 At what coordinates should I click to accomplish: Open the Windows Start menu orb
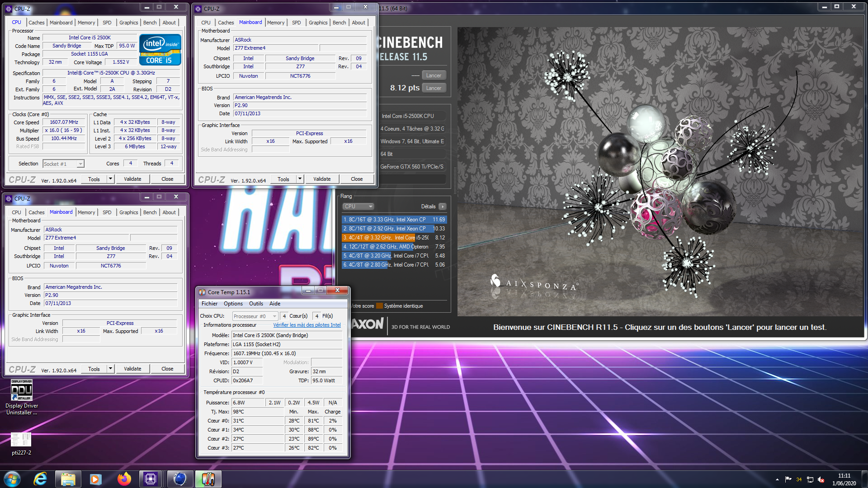click(12, 479)
